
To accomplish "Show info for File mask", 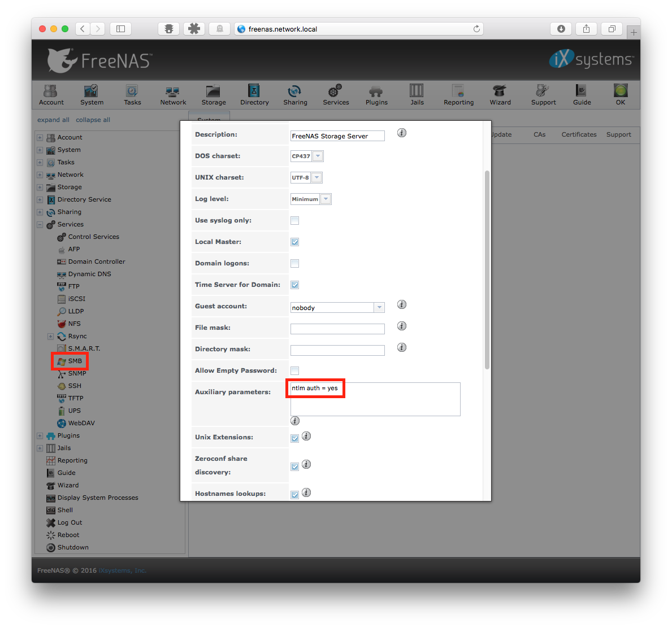I will tap(402, 326).
